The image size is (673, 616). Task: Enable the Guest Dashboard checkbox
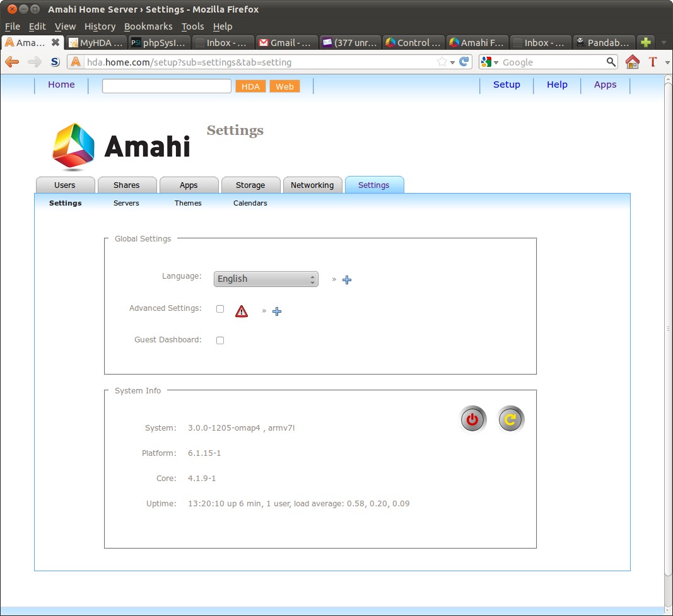220,340
